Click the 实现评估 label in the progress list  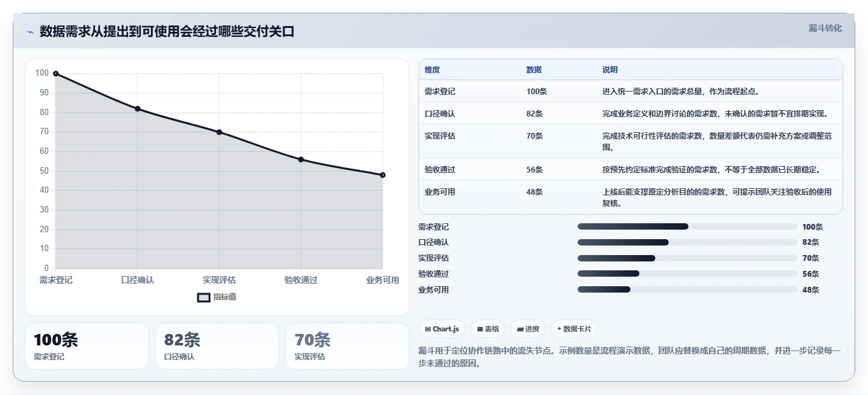tap(434, 258)
